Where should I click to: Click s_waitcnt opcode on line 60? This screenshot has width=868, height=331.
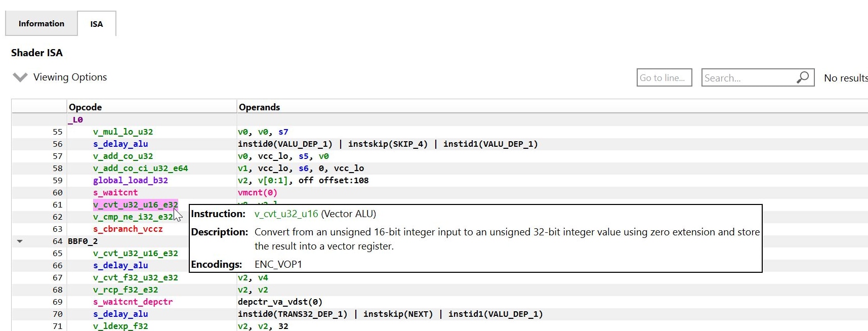(x=115, y=193)
